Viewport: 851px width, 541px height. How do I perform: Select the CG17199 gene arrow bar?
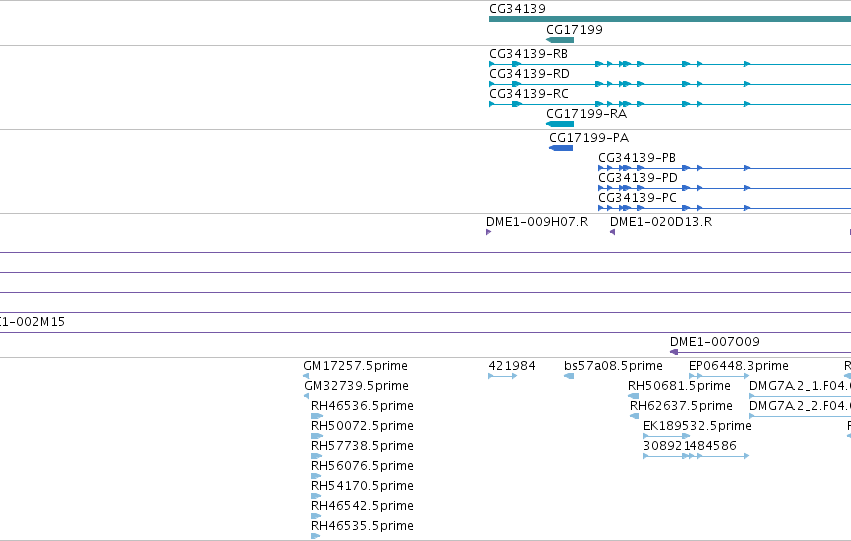tap(560, 40)
